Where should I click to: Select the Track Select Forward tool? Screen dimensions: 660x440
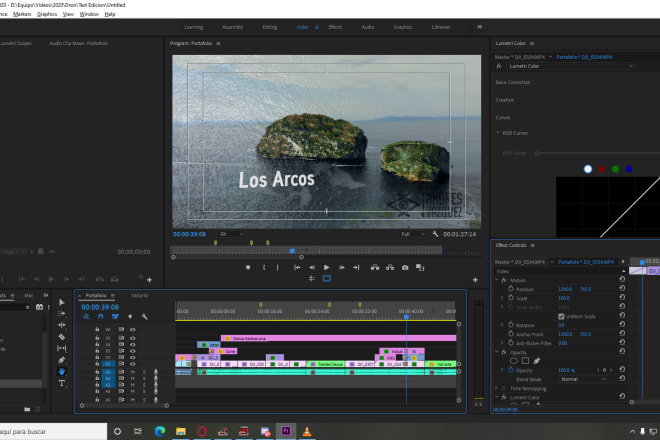pos(62,314)
